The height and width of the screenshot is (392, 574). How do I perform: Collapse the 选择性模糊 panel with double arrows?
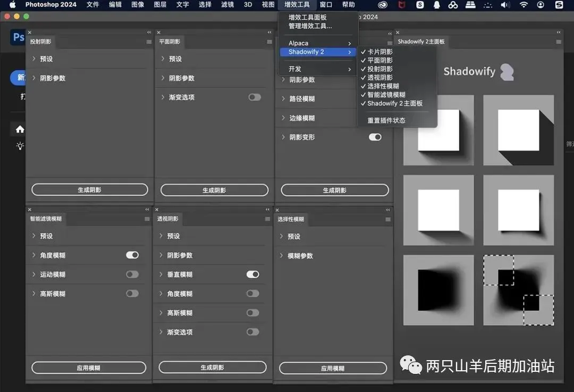(388, 210)
